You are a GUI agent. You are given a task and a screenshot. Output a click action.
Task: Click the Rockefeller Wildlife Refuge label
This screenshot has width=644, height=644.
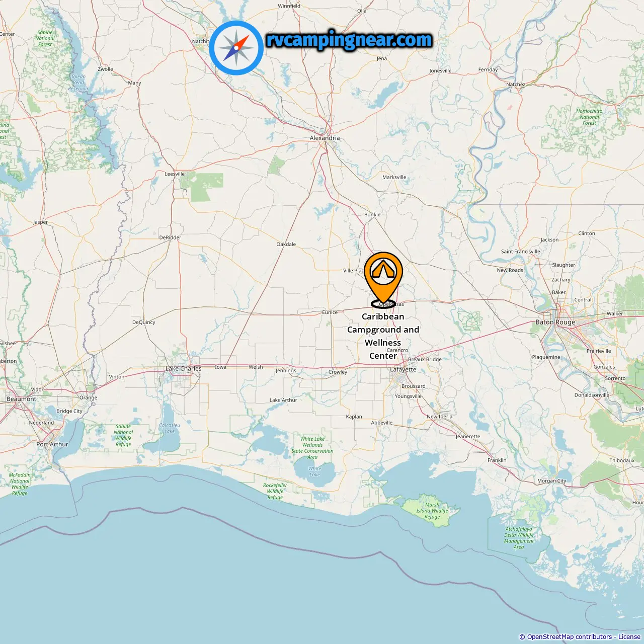275,492
